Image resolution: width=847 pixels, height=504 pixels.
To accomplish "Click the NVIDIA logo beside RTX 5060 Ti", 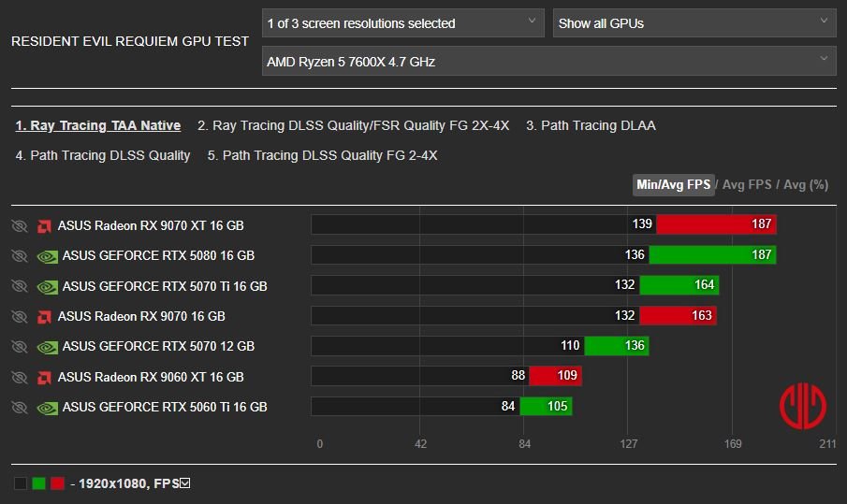I will (x=47, y=408).
